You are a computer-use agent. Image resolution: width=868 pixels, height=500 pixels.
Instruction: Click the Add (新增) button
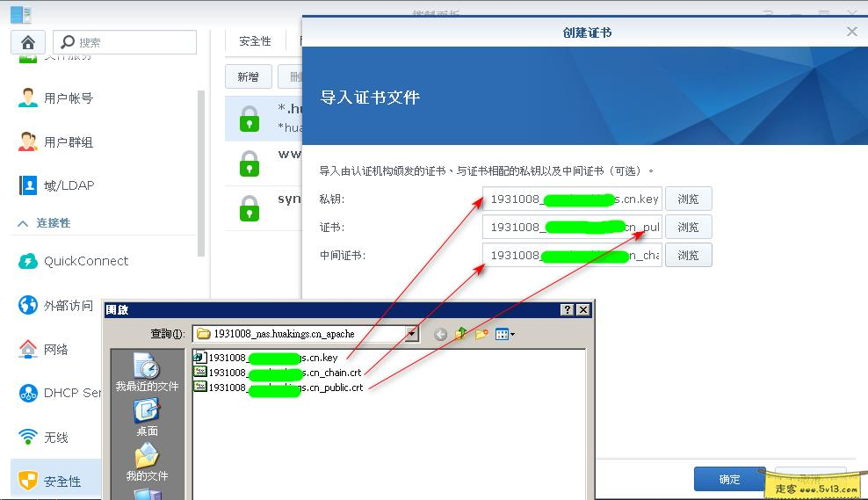[248, 77]
